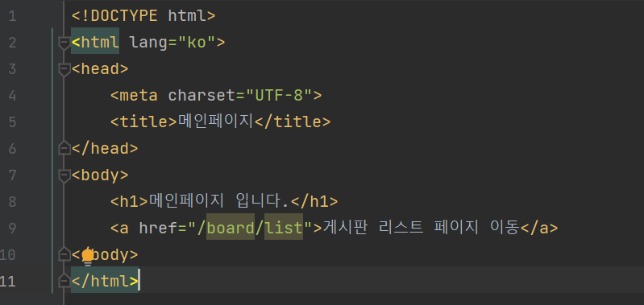Click the closing a tag on line 9
This screenshot has width=644, height=305.
[539, 228]
